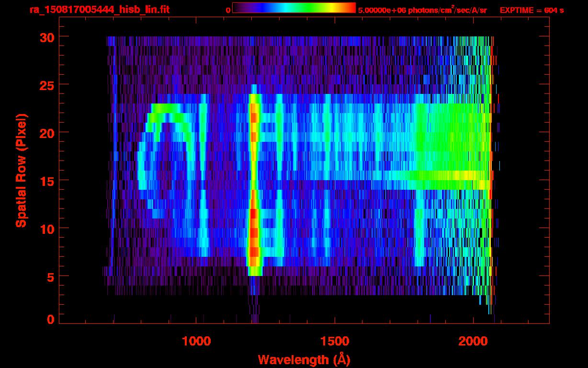Click the rainbow color scale bar
This screenshot has height=368, width=588.
(294, 8)
